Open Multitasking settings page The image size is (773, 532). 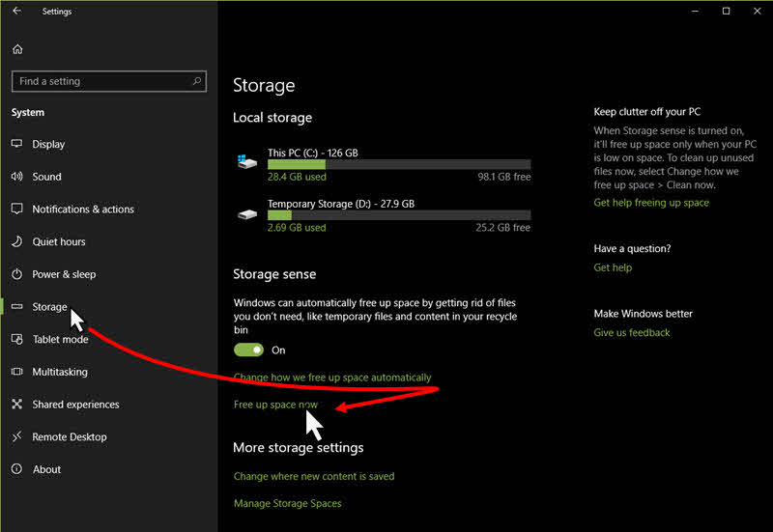(x=60, y=372)
